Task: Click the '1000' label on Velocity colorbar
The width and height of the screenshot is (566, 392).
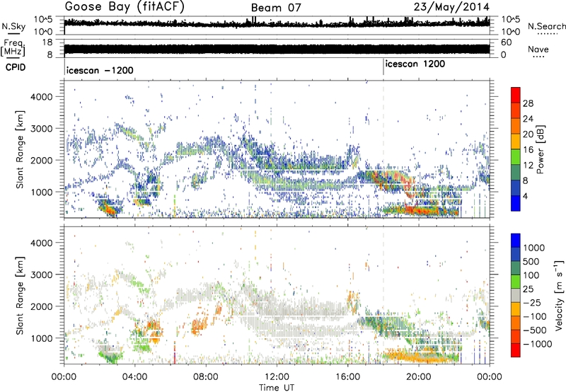Action: (534, 248)
